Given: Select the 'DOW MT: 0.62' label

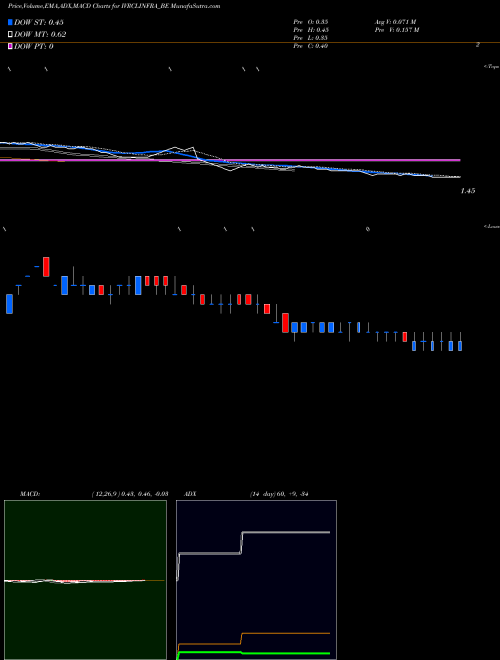Looking at the screenshot, I should coord(40,35).
